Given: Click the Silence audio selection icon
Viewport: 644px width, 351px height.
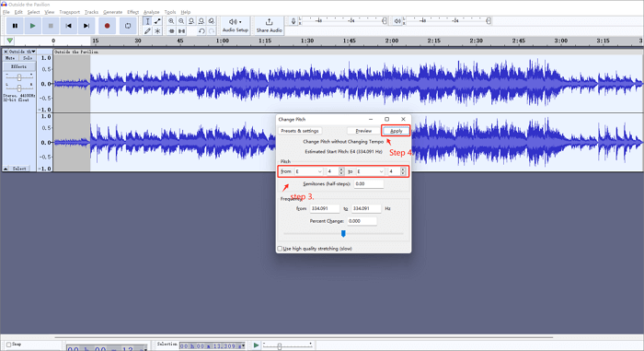Looking at the screenshot, I should (181, 30).
